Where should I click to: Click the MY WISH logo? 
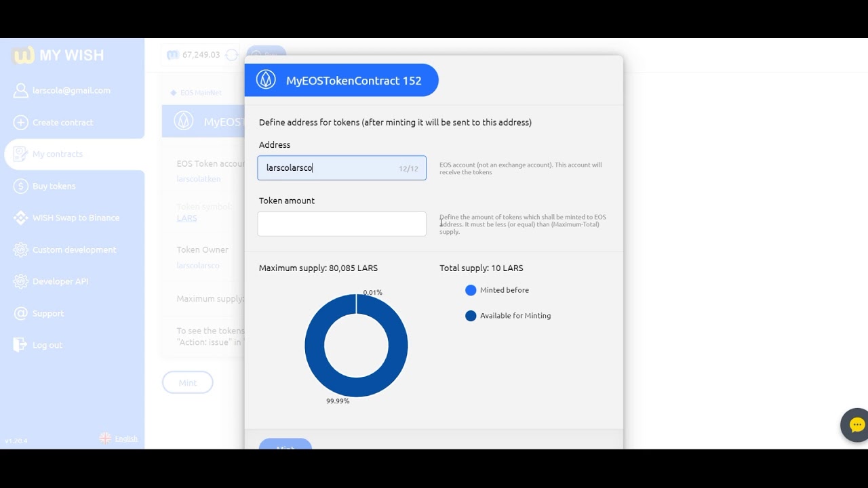click(x=58, y=56)
